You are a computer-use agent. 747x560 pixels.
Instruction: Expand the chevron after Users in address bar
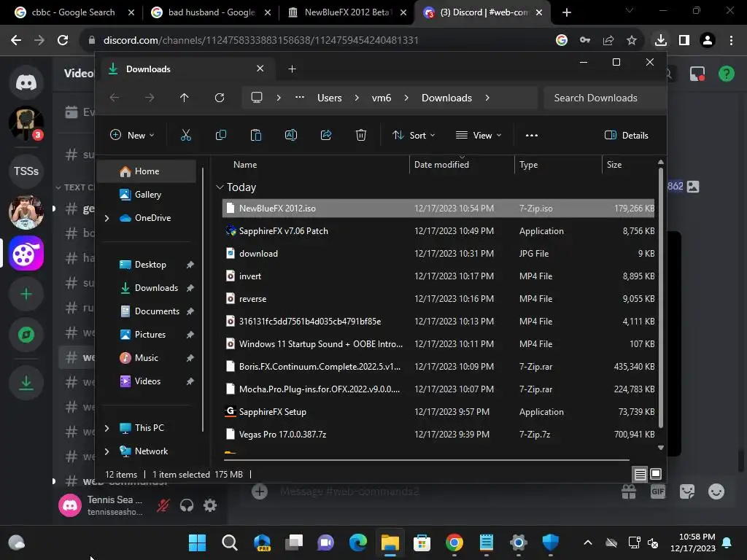pos(356,98)
